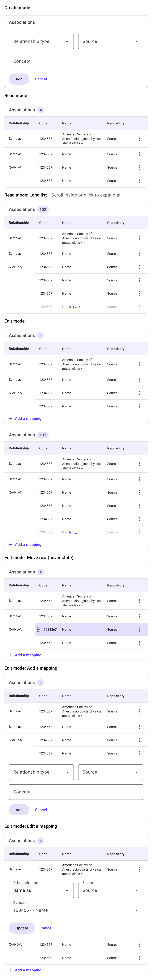Open kebab menu of first row in topmost table
152x980 pixels.
click(x=140, y=139)
